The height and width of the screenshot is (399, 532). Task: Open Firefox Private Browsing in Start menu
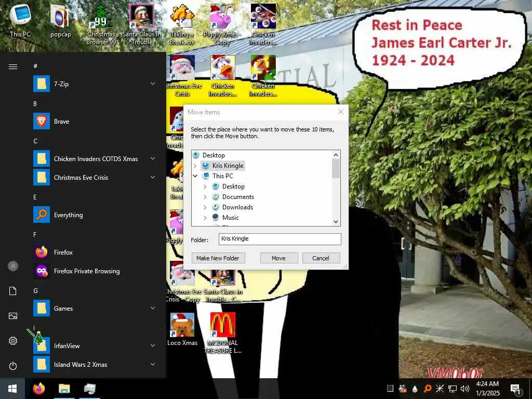[95, 271]
